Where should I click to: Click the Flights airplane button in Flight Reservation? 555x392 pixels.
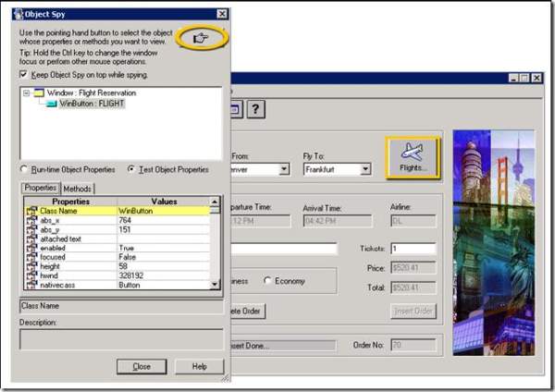tap(413, 157)
